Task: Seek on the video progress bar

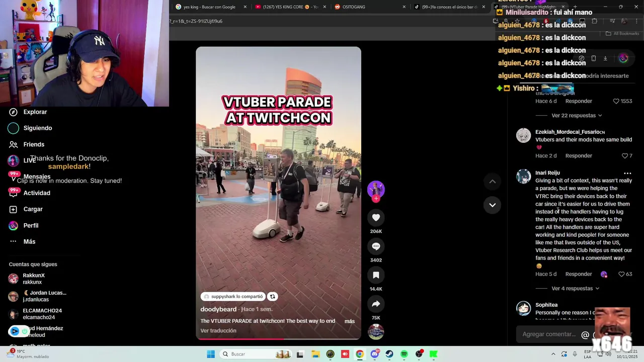Action: tap(278, 339)
